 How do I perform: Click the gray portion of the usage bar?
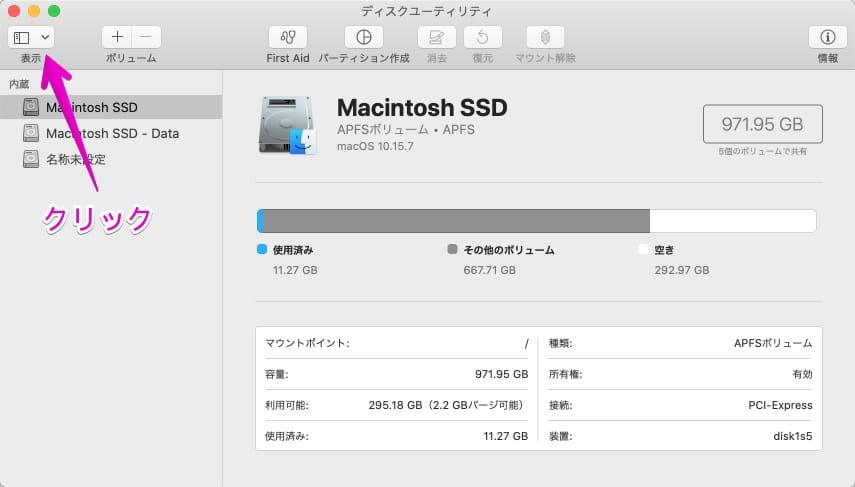point(456,221)
